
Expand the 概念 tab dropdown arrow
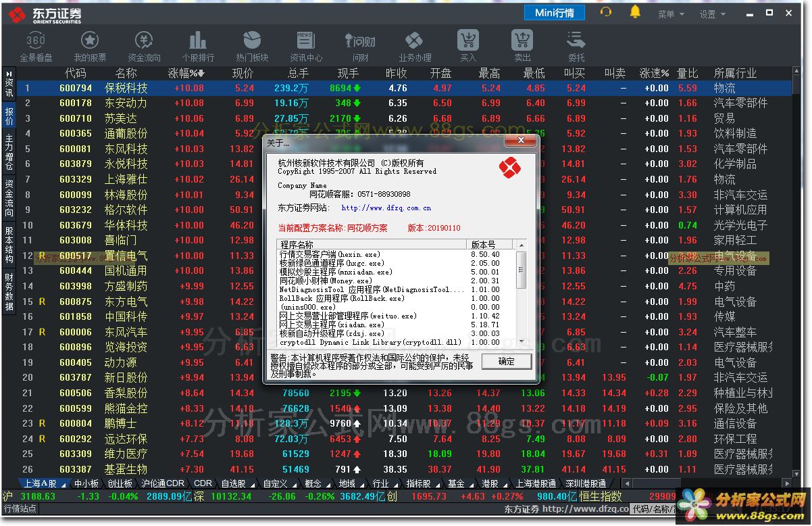click(x=329, y=484)
